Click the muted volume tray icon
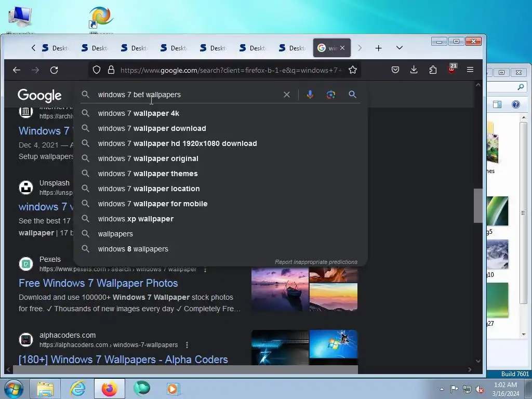The width and height of the screenshot is (532, 399). (x=480, y=389)
